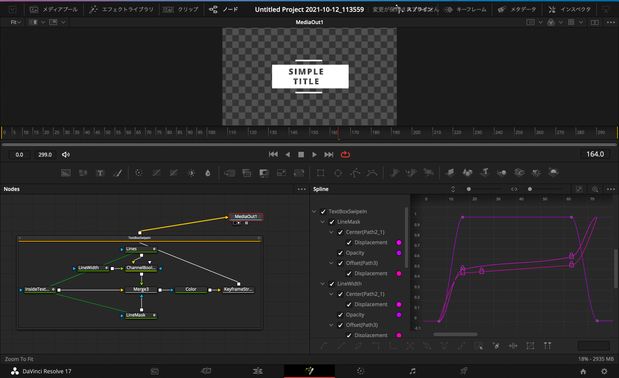619x378 pixels.
Task: Add a BSpline mask tool
Action: point(372,172)
